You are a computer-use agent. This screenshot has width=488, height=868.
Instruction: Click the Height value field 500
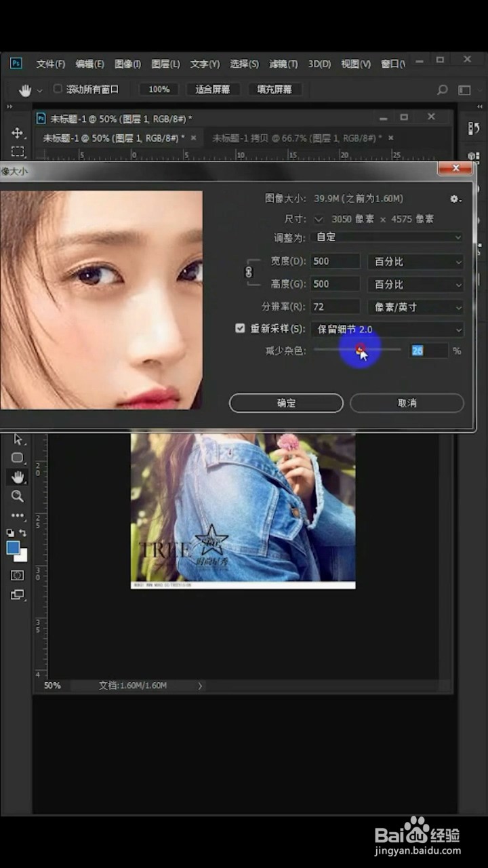point(335,284)
